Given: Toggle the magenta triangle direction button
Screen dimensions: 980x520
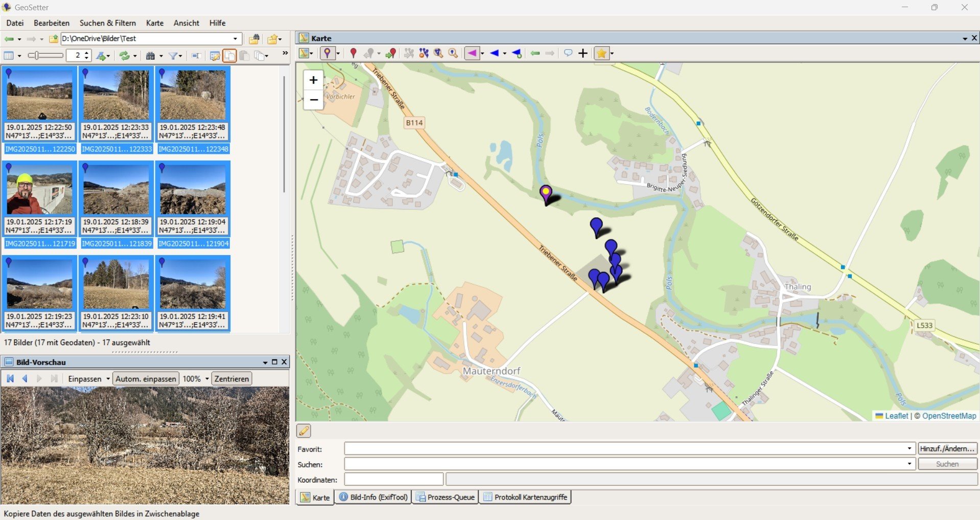Looking at the screenshot, I should coord(472,53).
